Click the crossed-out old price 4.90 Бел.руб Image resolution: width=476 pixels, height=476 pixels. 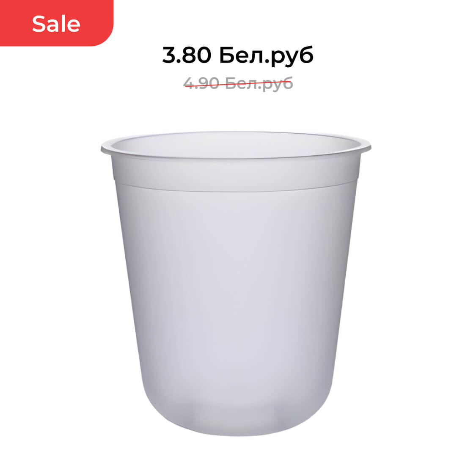tap(238, 83)
